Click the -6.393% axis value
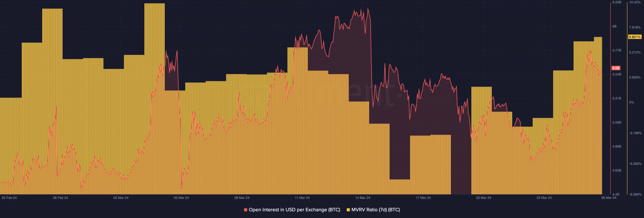The image size is (644, 218). coord(635,164)
